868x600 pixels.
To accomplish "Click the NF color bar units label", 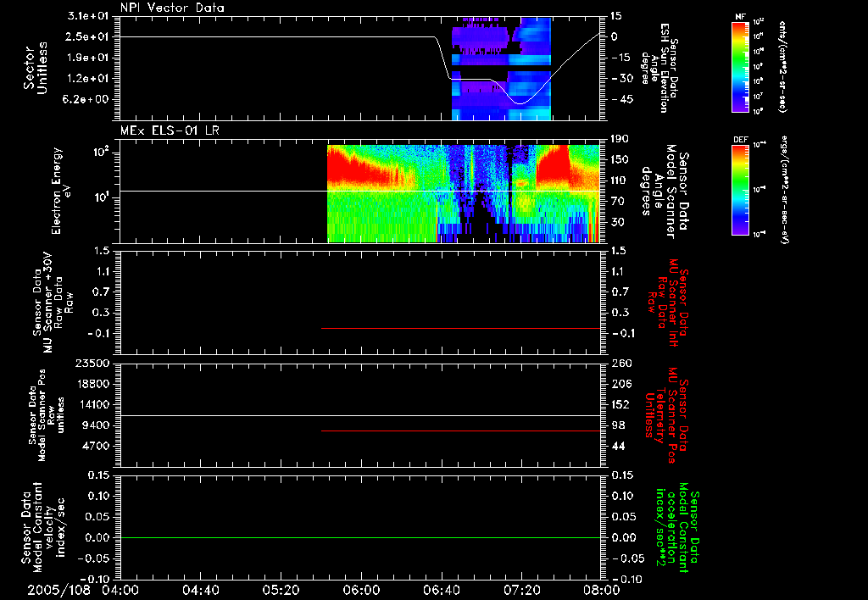I will click(782, 67).
